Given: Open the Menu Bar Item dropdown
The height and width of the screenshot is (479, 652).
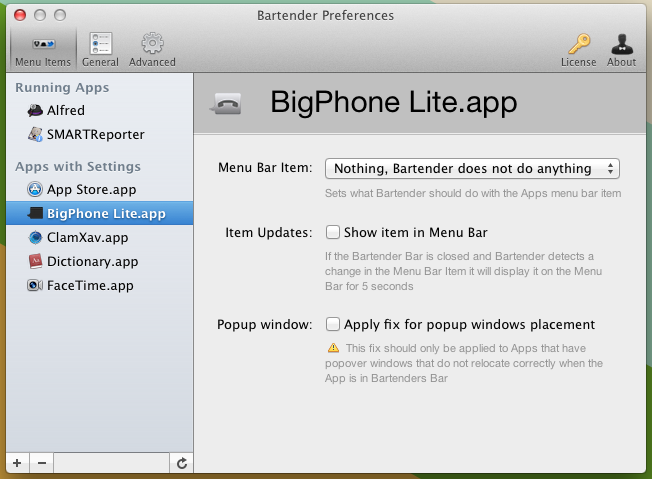Looking at the screenshot, I should pyautogui.click(x=472, y=168).
